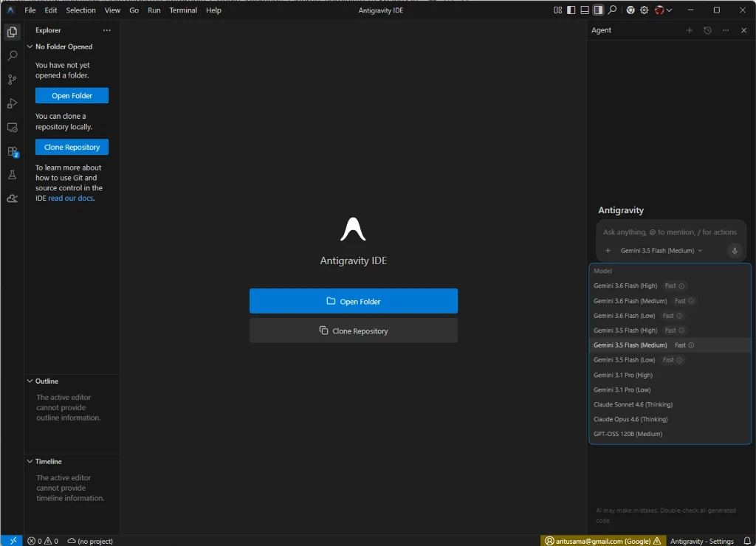Close the Agent panel
Image resolution: width=756 pixels, height=546 pixels.
tap(743, 30)
